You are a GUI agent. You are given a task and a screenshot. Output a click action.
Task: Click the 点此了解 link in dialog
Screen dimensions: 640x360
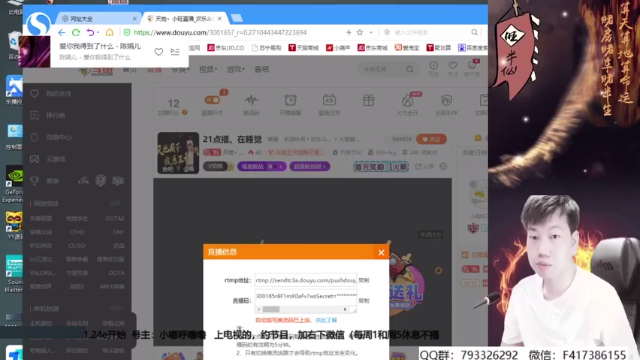point(326,320)
